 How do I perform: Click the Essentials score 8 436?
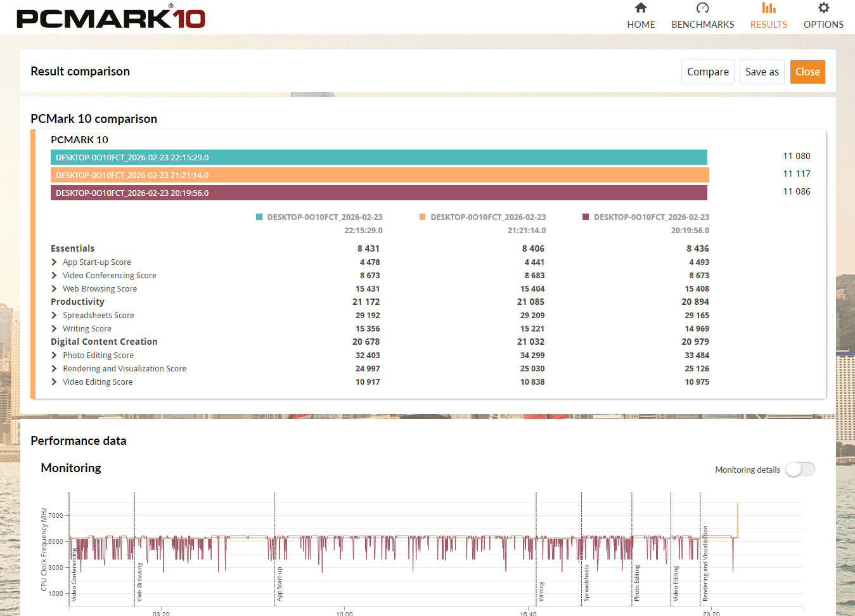coord(698,248)
